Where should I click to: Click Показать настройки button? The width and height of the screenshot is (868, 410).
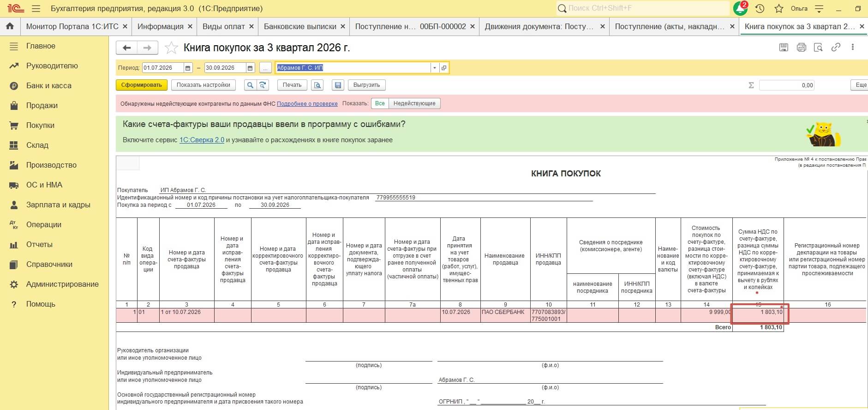(x=204, y=85)
